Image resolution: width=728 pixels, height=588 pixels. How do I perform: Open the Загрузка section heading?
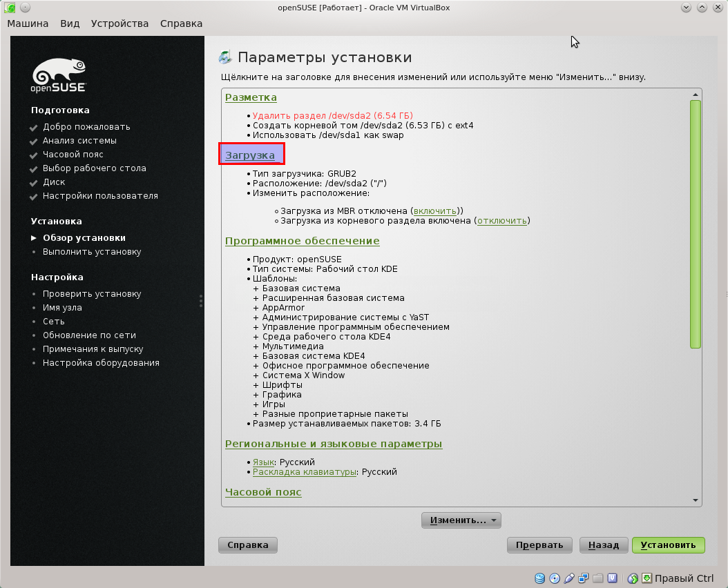click(250, 155)
